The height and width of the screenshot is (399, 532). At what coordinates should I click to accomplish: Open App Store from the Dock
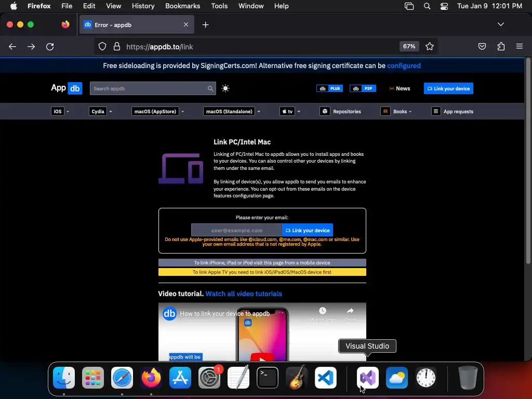(x=180, y=378)
